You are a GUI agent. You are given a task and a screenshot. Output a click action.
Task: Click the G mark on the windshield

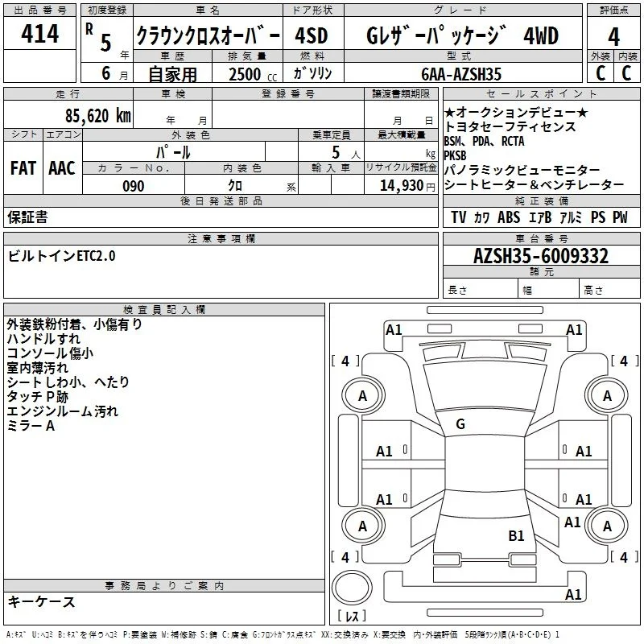(460, 424)
